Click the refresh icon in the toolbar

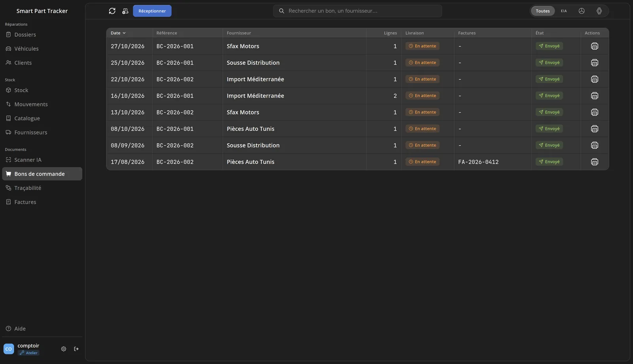[112, 11]
